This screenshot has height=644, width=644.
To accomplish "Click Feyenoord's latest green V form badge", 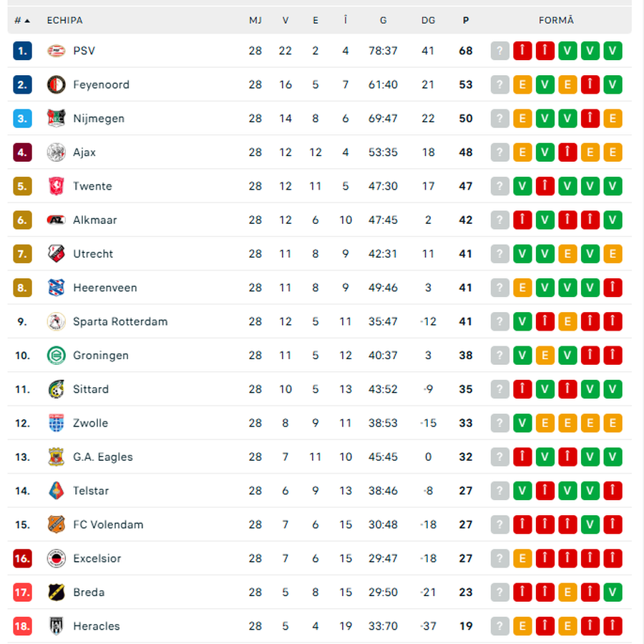I will click(613, 84).
